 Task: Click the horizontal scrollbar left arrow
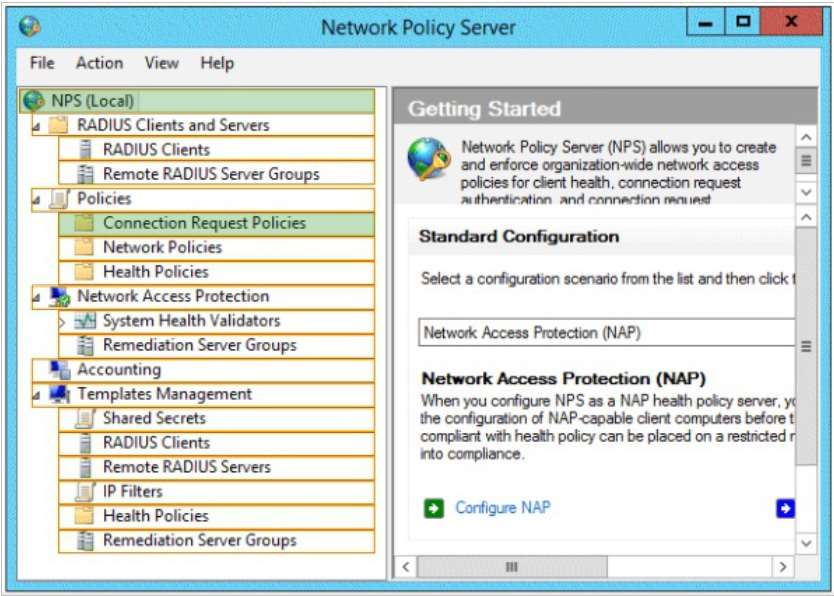pyautogui.click(x=406, y=567)
